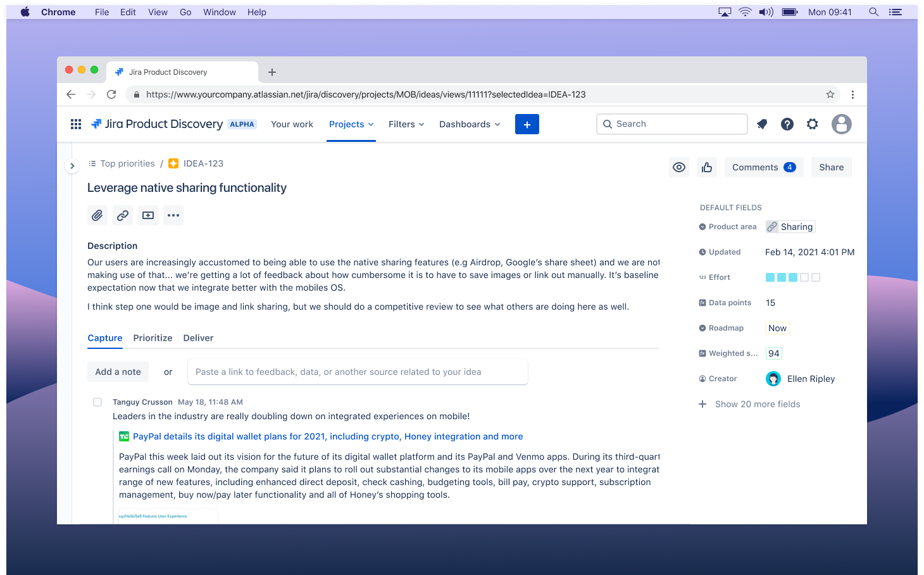Switch to the Prioritize tab

click(153, 338)
